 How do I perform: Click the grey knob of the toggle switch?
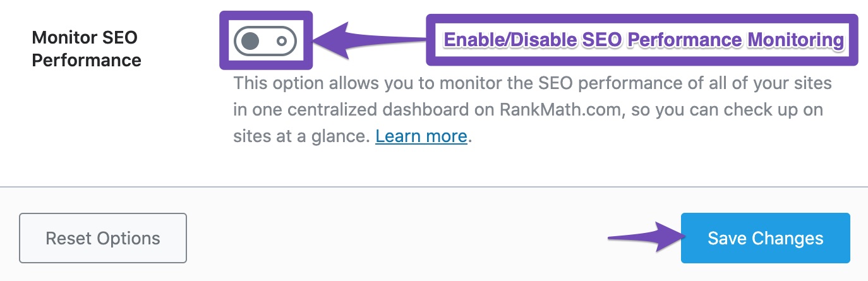251,41
